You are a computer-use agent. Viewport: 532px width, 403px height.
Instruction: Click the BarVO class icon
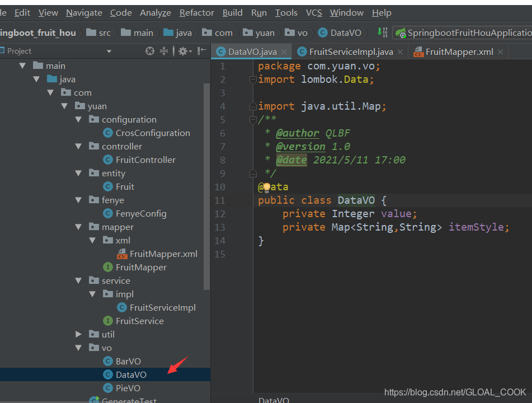pos(107,361)
